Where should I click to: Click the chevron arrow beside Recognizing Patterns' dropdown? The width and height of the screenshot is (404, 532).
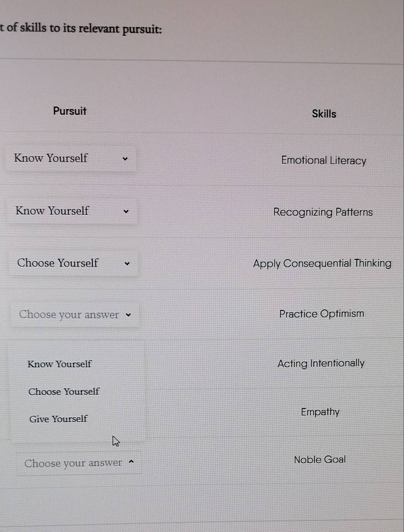click(126, 212)
